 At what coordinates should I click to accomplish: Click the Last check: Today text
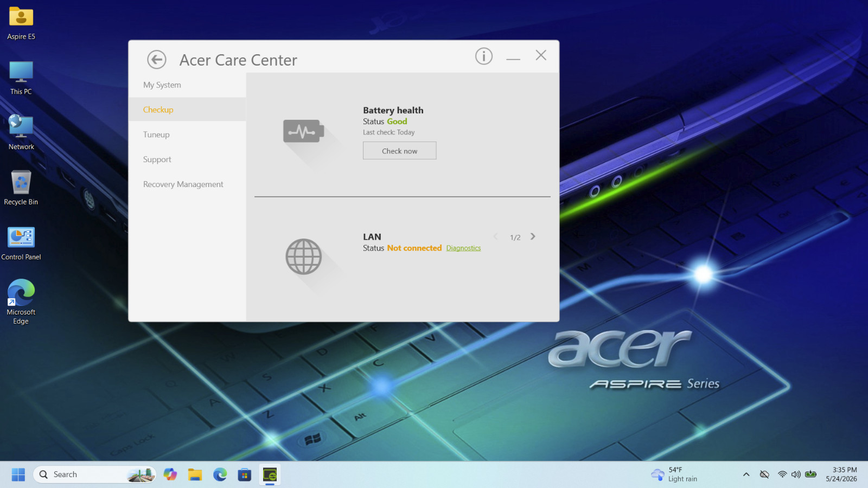388,132
